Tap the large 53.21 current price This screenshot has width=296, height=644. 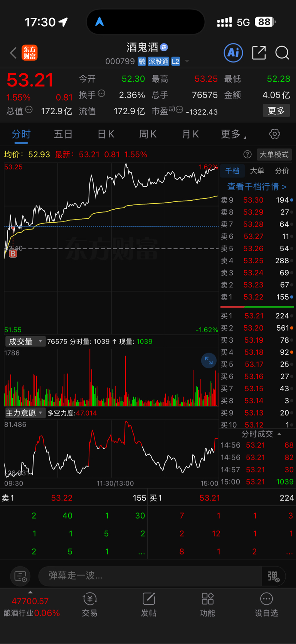click(30, 80)
